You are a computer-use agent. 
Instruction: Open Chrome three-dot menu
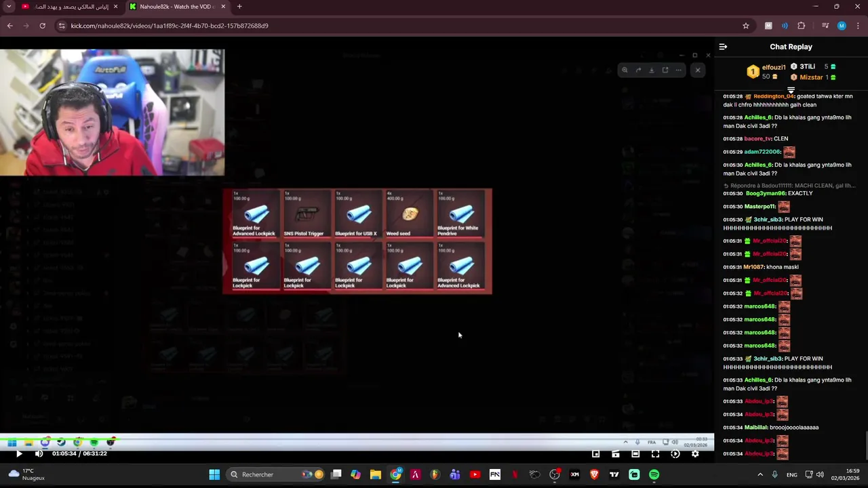click(859, 26)
